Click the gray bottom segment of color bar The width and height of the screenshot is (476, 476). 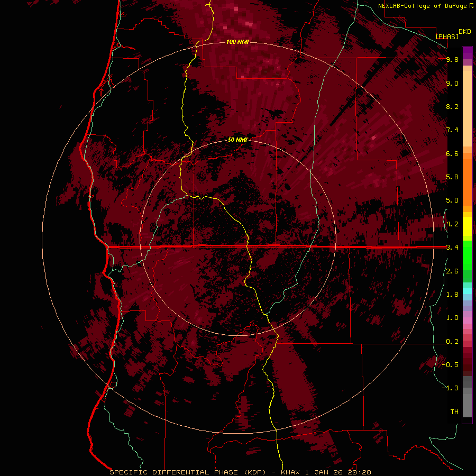(467, 406)
